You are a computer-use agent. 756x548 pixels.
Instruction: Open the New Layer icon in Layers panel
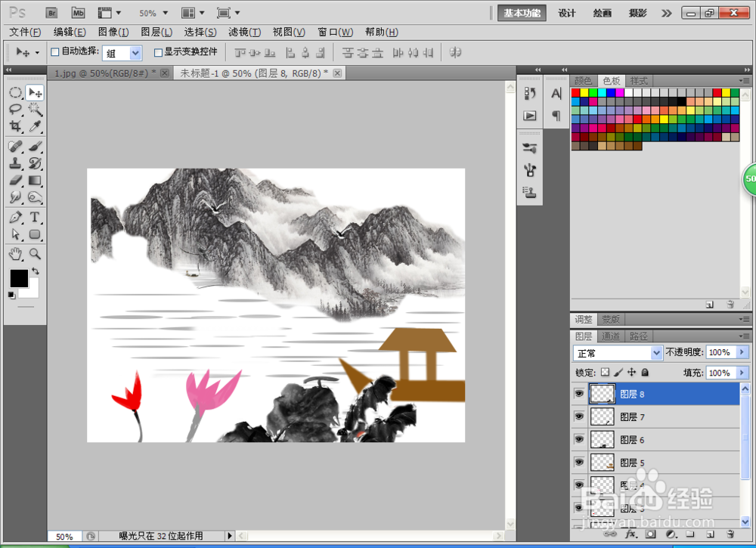point(710,534)
